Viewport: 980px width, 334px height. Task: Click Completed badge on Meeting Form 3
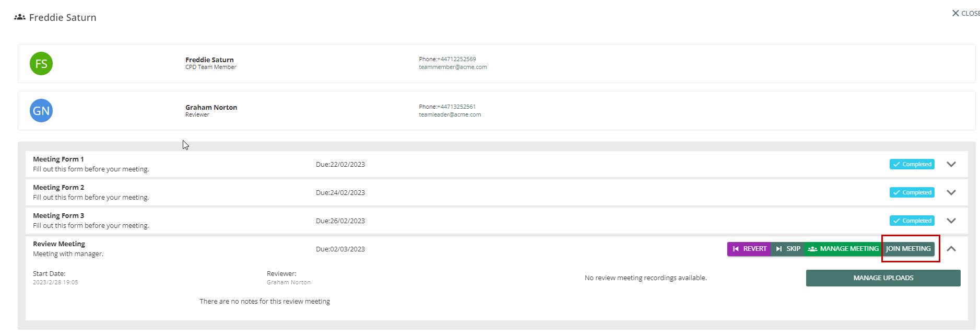(x=912, y=221)
